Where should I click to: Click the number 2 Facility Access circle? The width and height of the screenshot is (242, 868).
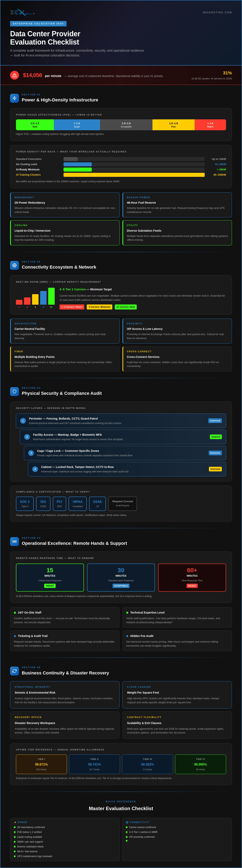[x=27, y=437]
